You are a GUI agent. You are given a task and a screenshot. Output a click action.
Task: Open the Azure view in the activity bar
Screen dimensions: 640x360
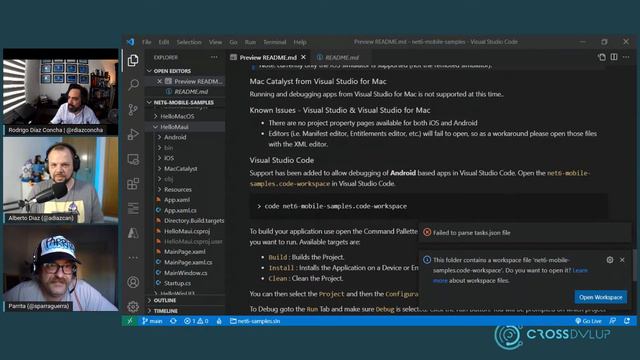(133, 233)
